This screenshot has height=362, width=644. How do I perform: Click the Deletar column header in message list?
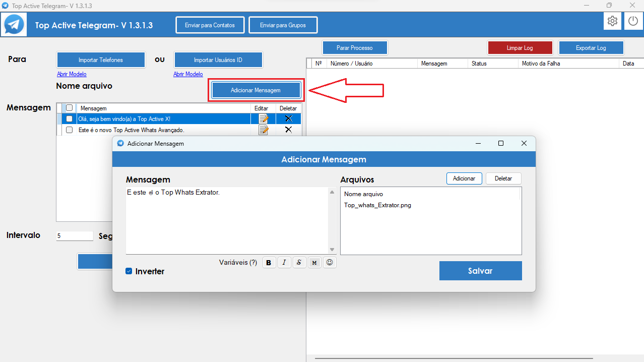click(x=288, y=108)
